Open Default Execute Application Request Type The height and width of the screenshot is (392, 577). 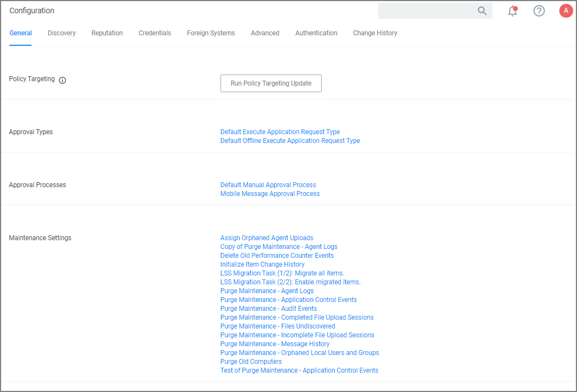coord(280,132)
